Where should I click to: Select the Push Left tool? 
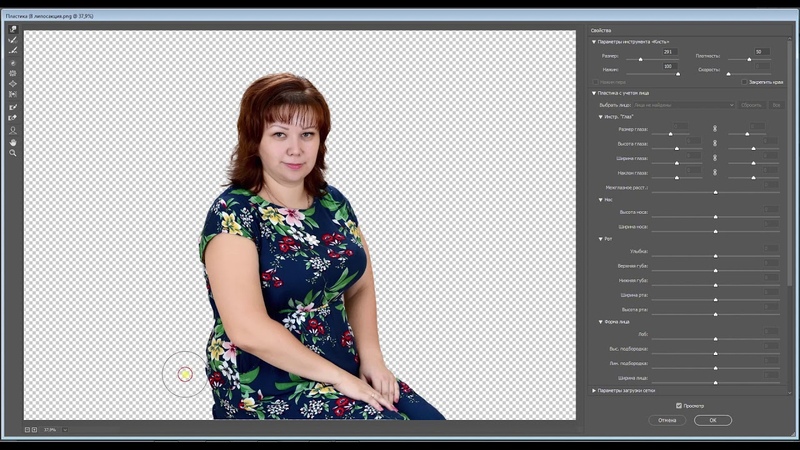13,94
